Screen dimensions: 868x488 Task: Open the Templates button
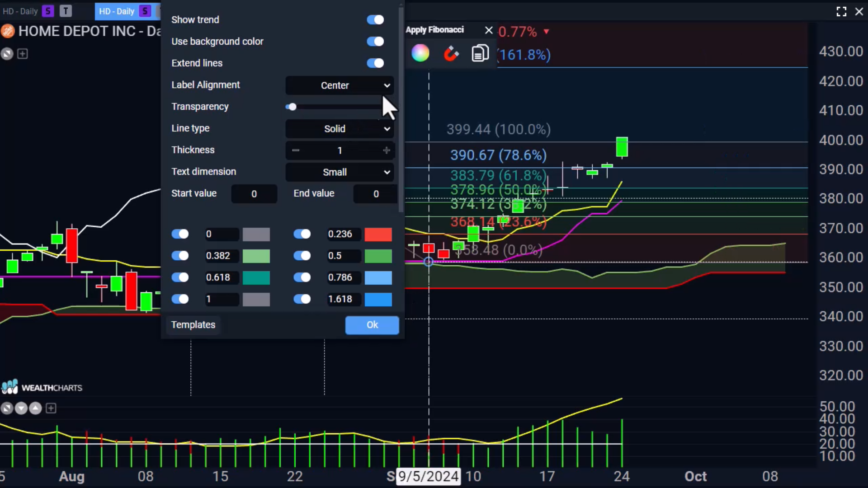click(x=193, y=325)
